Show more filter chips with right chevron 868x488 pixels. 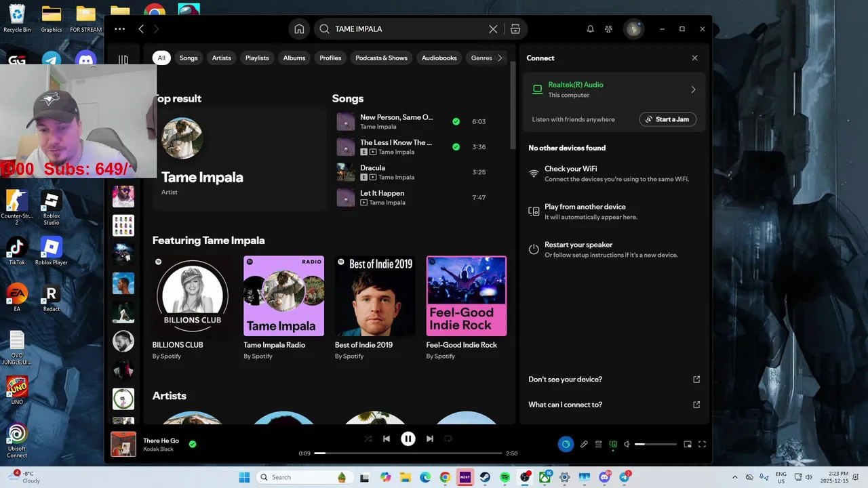pyautogui.click(x=500, y=58)
